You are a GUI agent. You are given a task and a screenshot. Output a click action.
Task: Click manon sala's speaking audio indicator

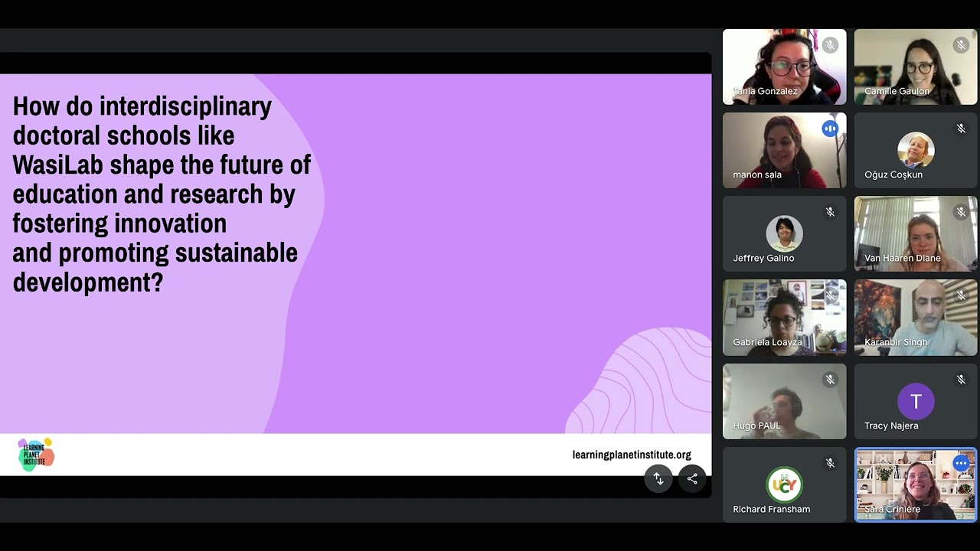830,129
